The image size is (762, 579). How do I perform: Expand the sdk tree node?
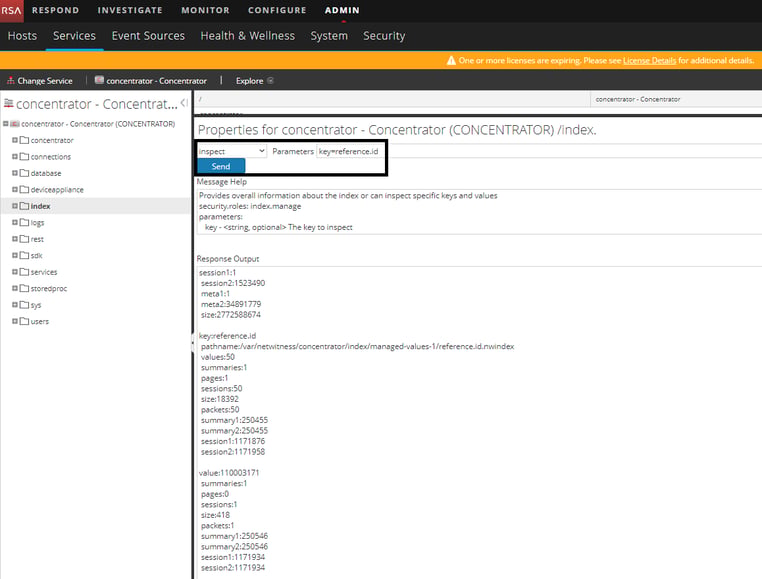(x=15, y=255)
